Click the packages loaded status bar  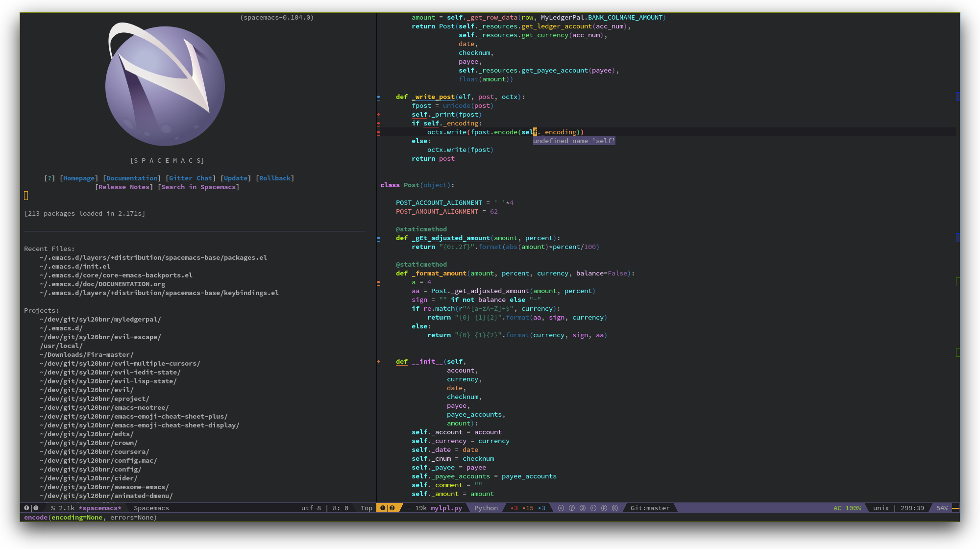[85, 214]
